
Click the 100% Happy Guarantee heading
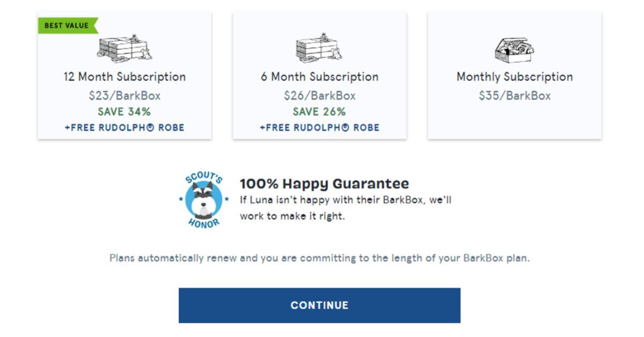[x=324, y=183]
